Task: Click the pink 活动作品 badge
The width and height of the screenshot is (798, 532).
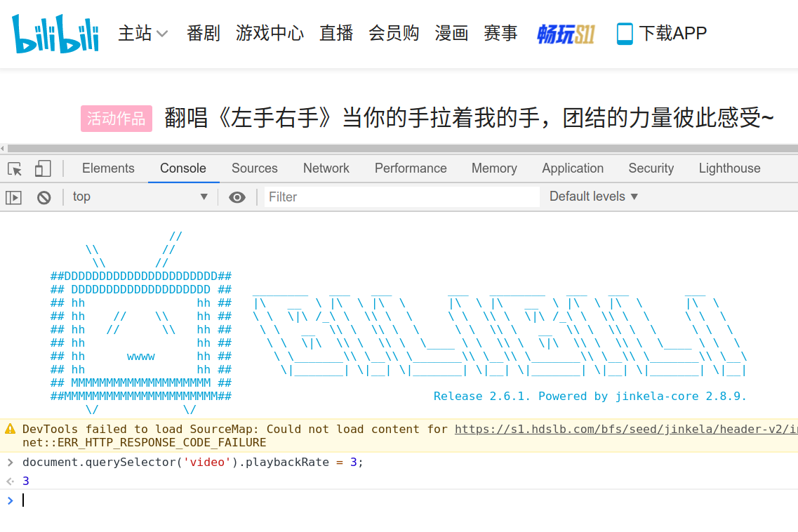Action: coord(116,119)
